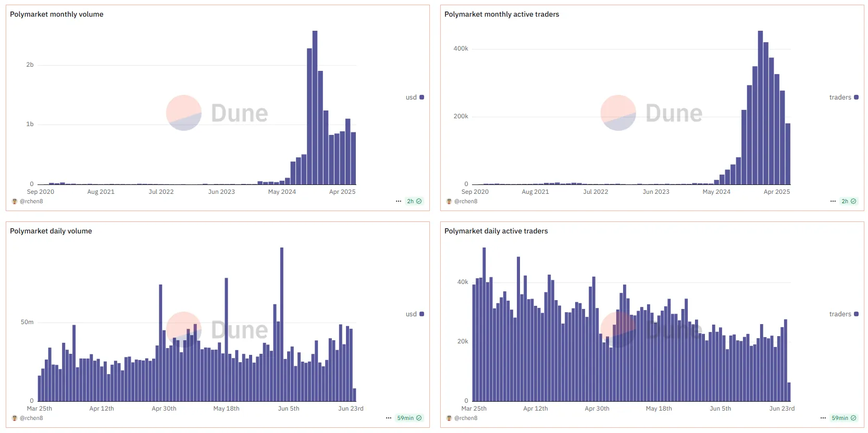Screen dimensions: 868x433
Task: Open the three-dot menu on daily active traders chart
Action: pos(823,418)
